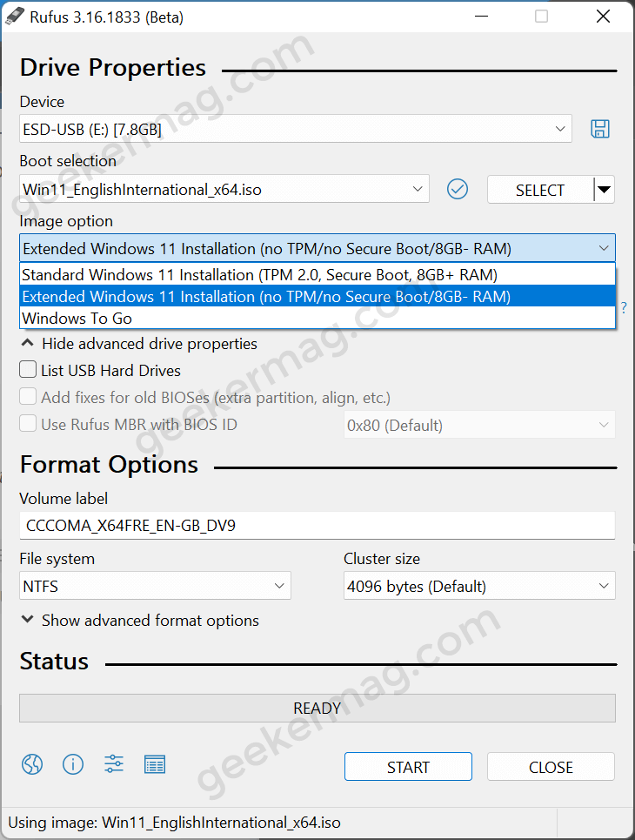Click the READY status progress bar
Image resolution: width=635 pixels, height=840 pixels.
tap(317, 709)
